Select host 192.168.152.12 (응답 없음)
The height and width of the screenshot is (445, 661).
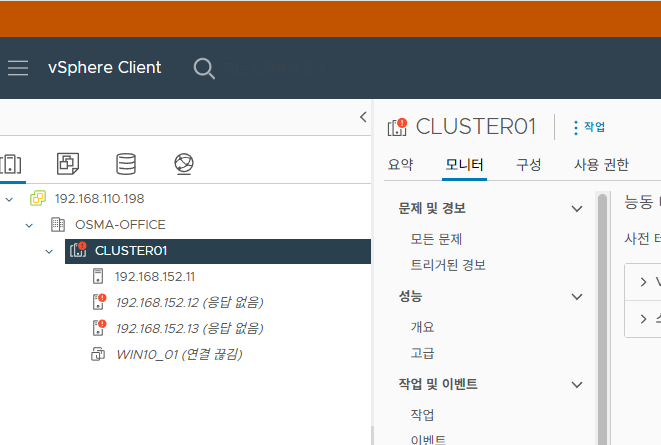[x=189, y=303]
